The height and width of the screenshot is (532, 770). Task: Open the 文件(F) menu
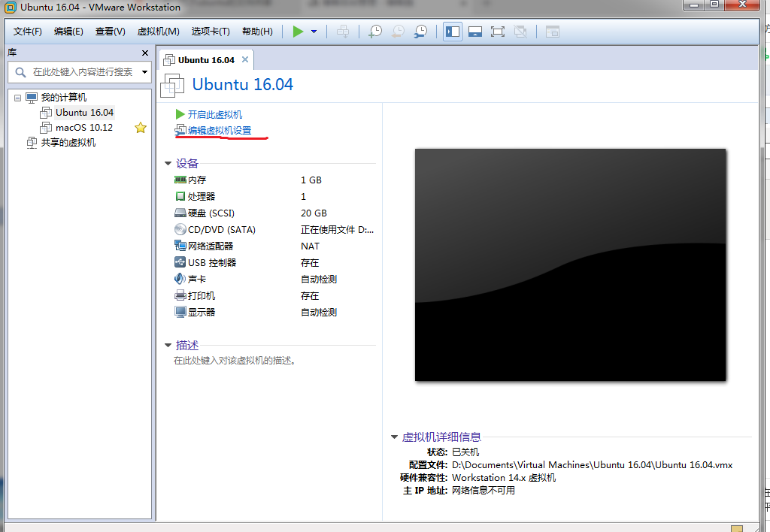coord(28,32)
